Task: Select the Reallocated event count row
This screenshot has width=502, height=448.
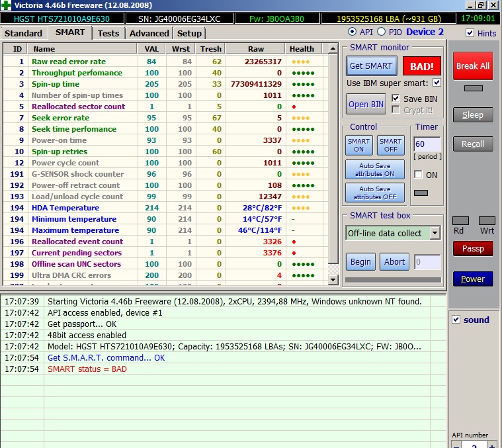Action: (x=165, y=242)
